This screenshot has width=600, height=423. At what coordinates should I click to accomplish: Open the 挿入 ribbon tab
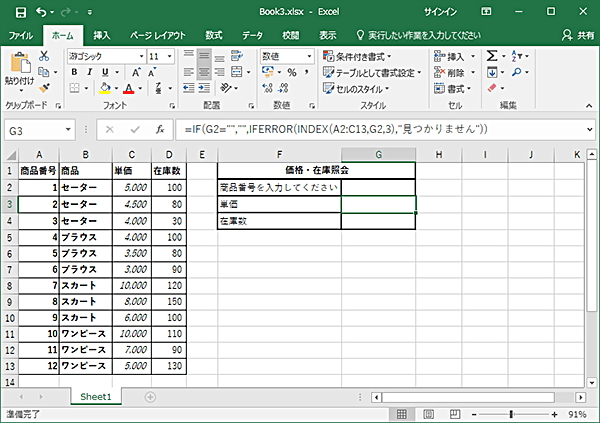coord(101,34)
